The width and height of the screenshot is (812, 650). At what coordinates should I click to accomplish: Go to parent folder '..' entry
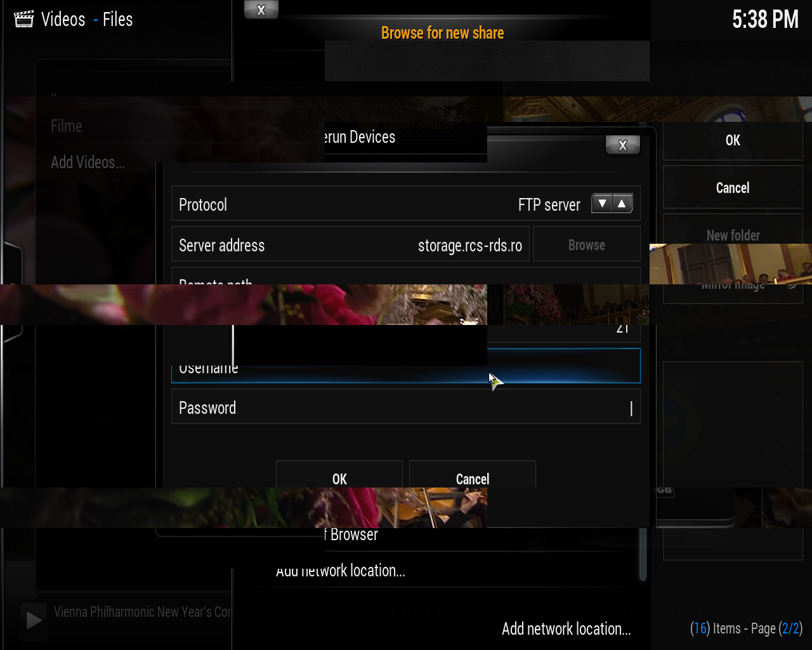tap(54, 93)
